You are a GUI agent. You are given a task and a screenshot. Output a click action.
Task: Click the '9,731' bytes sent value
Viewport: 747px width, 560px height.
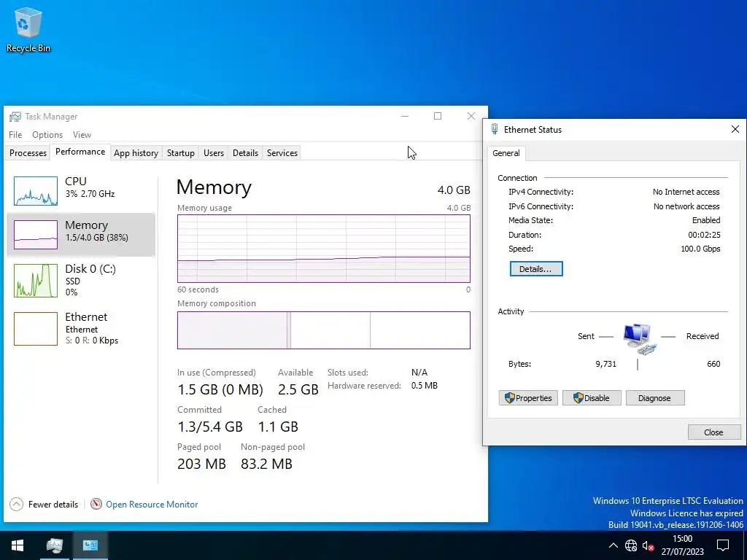(x=606, y=364)
